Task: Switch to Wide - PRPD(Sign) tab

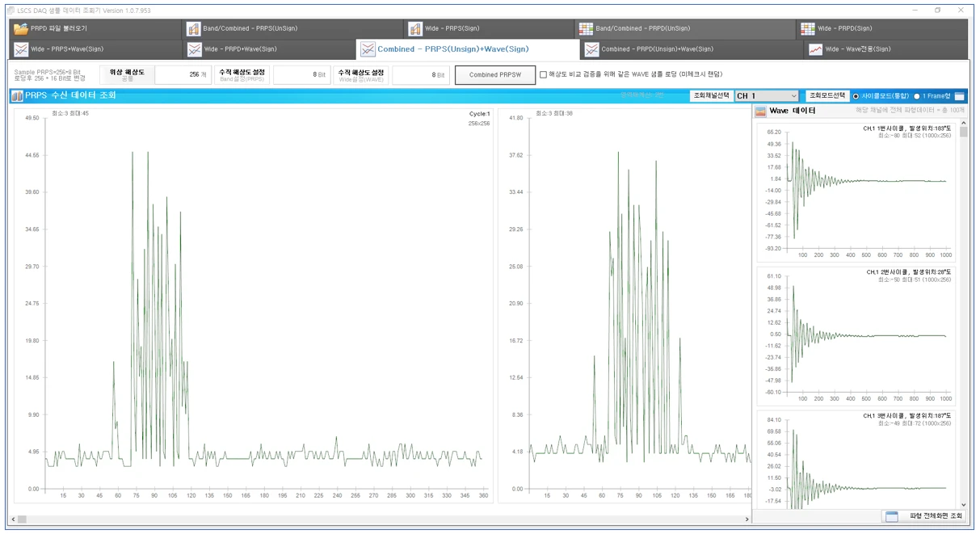Action: tap(882, 29)
